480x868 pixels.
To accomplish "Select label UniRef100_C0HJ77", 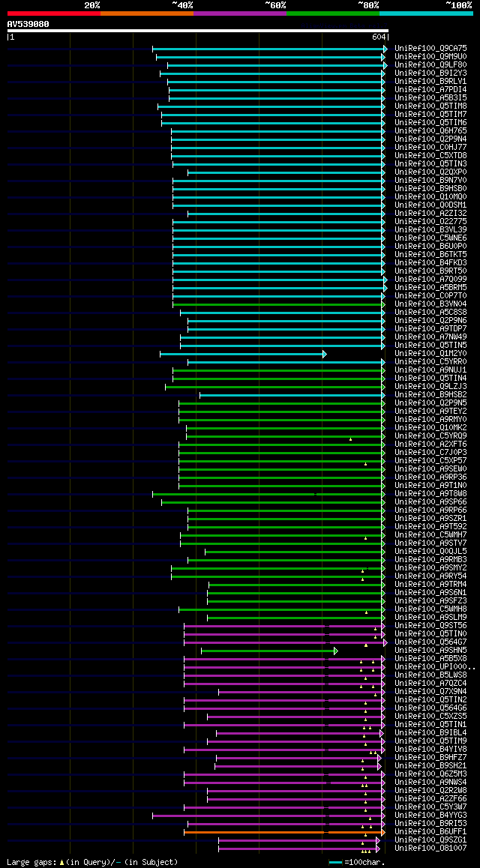I will [x=430, y=147].
